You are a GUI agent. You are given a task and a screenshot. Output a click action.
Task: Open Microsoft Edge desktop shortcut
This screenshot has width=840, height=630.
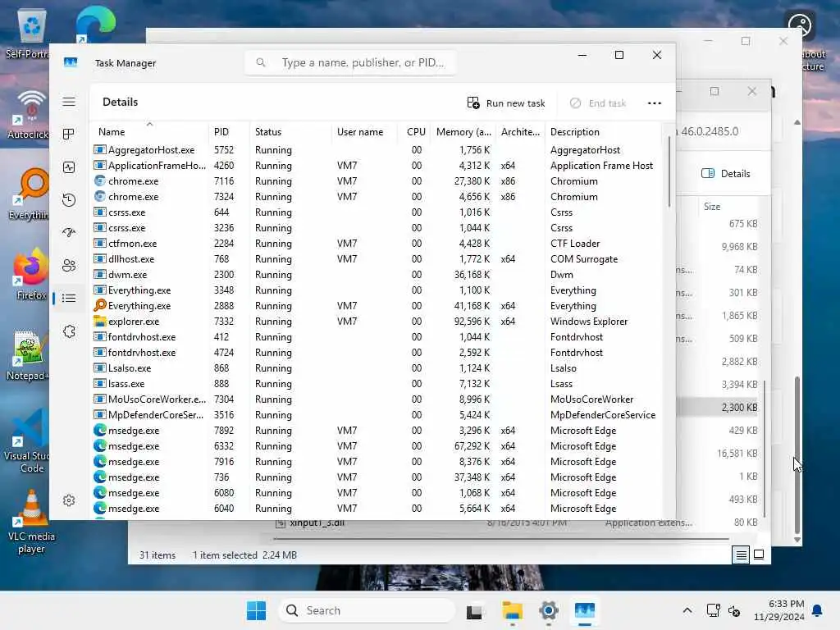(x=95, y=25)
